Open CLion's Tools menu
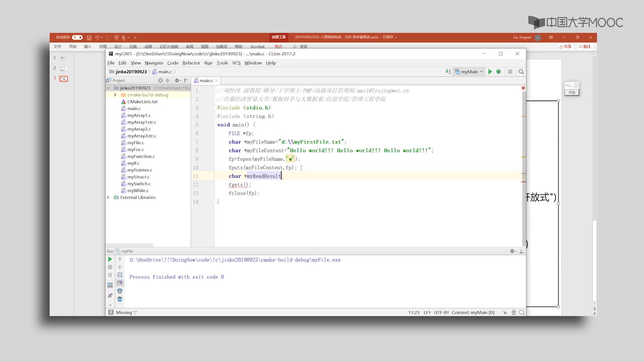 [x=222, y=63]
